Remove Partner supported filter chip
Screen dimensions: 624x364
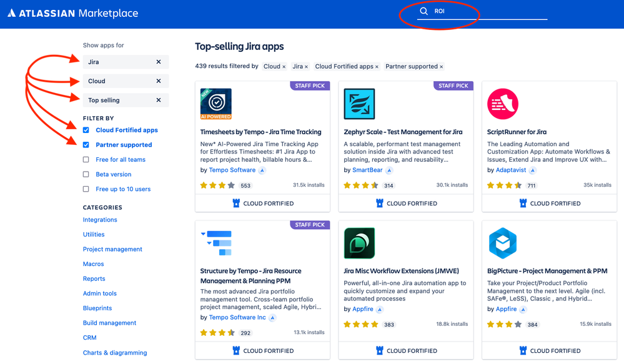441,67
